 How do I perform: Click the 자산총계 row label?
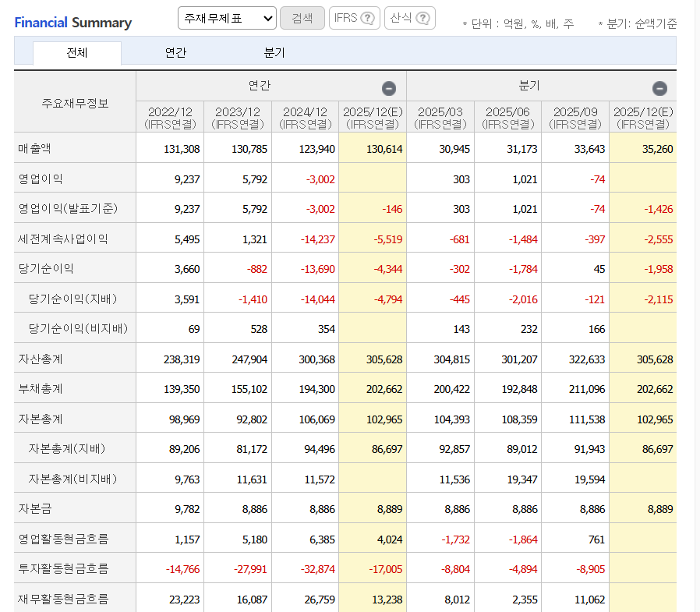[41, 359]
